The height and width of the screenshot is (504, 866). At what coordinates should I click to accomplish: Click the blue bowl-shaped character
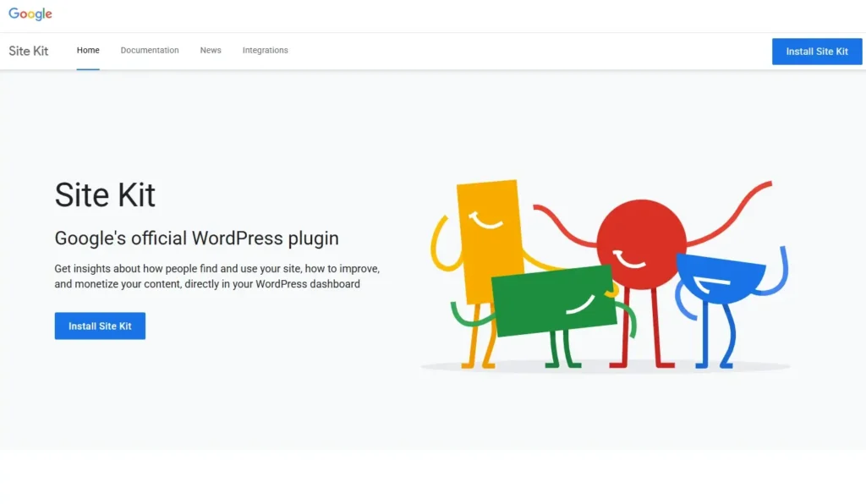pos(721,277)
